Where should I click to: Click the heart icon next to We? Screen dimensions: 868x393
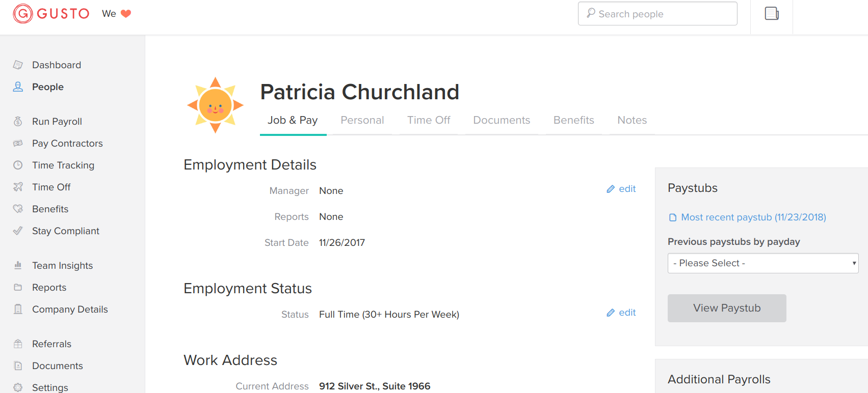pos(126,14)
